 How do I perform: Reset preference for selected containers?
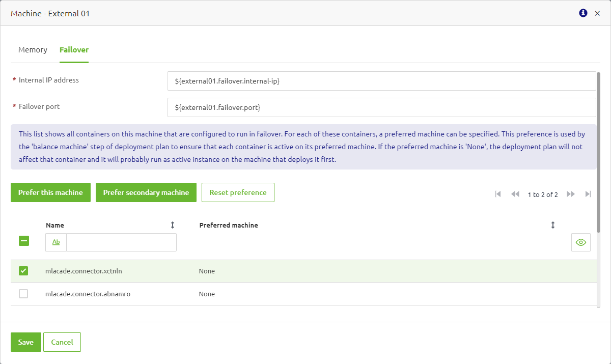pyautogui.click(x=238, y=192)
